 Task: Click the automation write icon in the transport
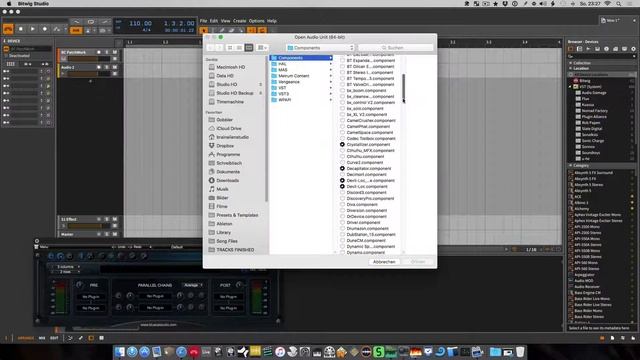click(x=57, y=29)
